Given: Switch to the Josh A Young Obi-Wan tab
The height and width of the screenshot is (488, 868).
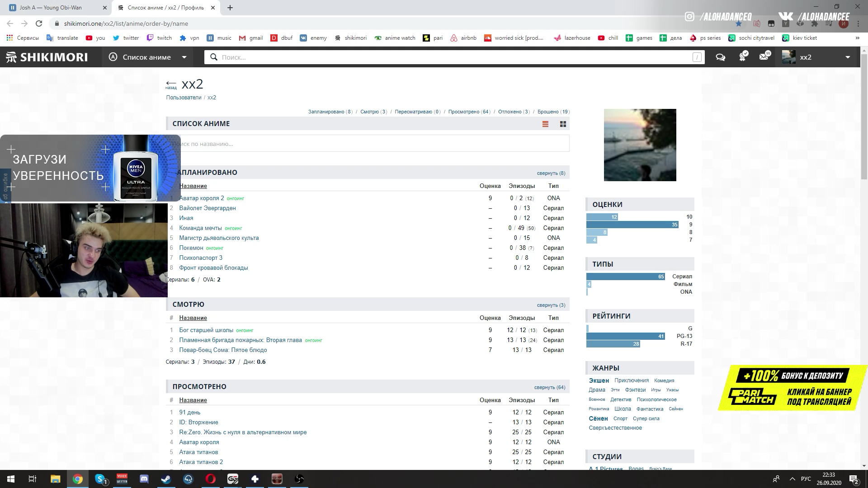Looking at the screenshot, I should coord(51,8).
